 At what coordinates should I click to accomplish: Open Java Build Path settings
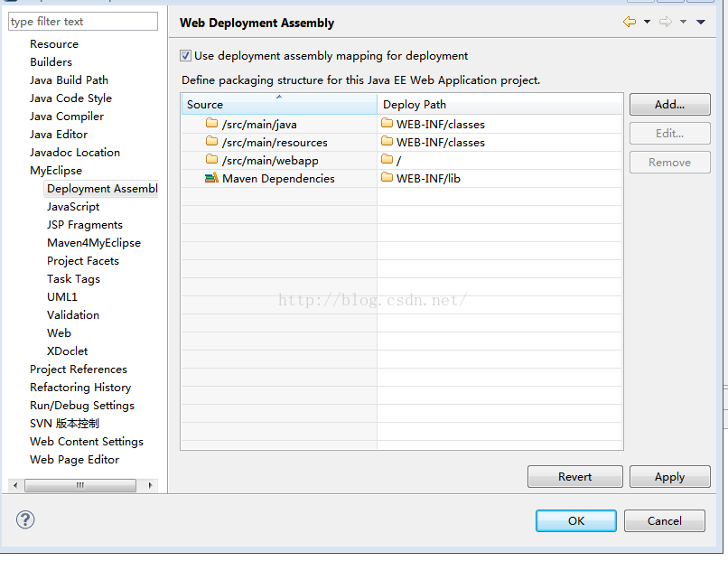70,80
